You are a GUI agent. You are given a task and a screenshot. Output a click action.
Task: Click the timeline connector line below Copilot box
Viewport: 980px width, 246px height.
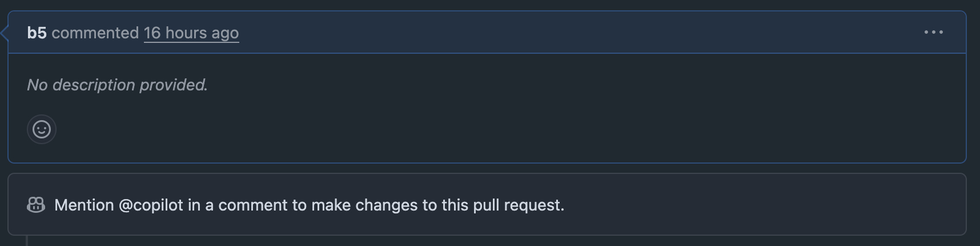coord(27,241)
